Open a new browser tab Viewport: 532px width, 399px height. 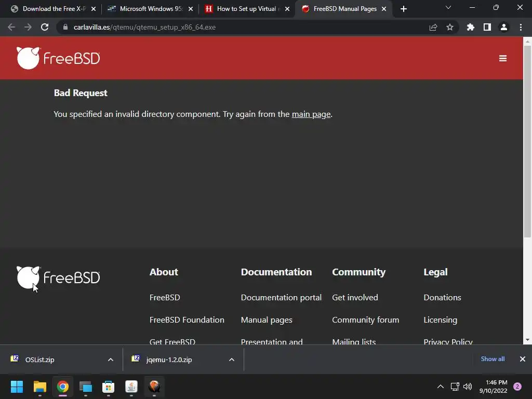point(403,9)
